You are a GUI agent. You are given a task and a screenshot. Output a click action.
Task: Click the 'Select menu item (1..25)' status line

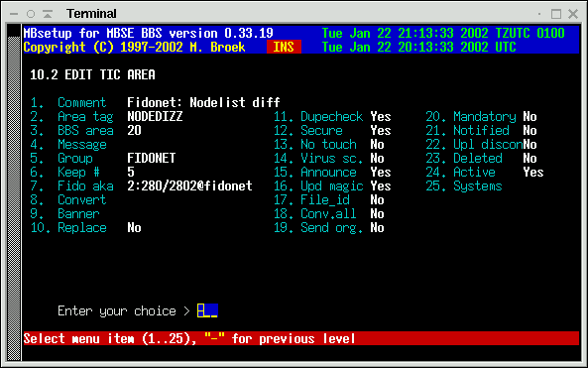(301, 339)
